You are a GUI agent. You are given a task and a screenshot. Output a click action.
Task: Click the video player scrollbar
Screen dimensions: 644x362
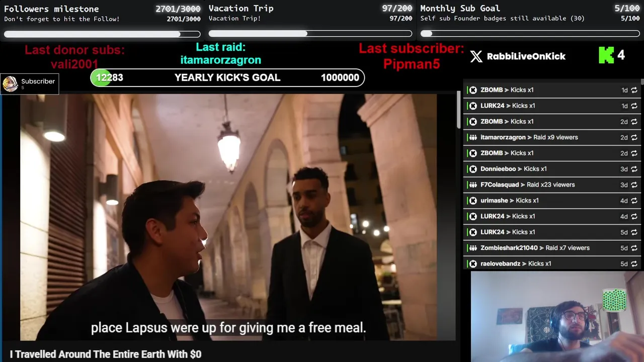tap(458, 110)
